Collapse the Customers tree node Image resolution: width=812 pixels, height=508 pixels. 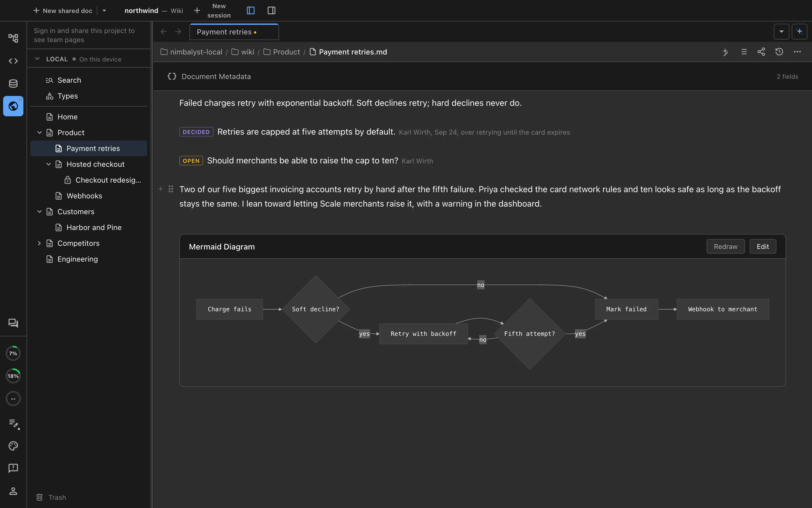39,211
